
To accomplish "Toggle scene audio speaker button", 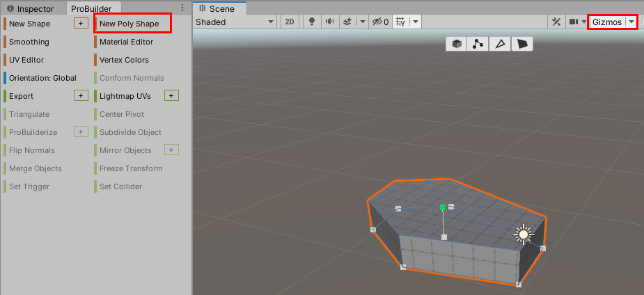I will (x=329, y=22).
